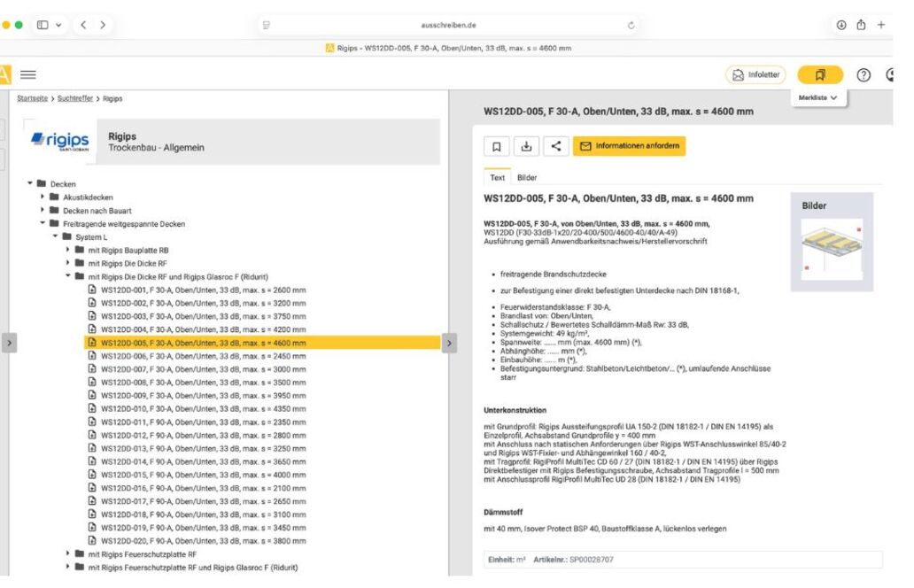Open the Merkliste dropdown
Screen dimensions: 914x588
pyautogui.click(x=817, y=98)
